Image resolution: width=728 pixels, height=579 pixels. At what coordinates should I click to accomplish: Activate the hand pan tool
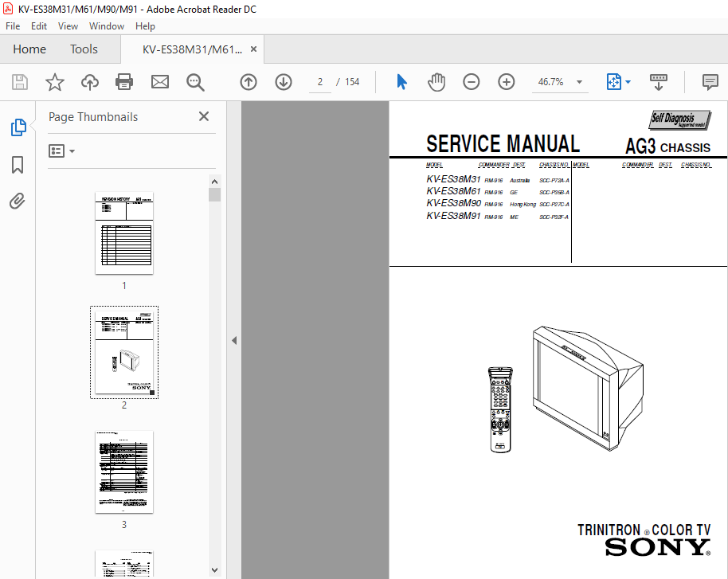tap(436, 82)
